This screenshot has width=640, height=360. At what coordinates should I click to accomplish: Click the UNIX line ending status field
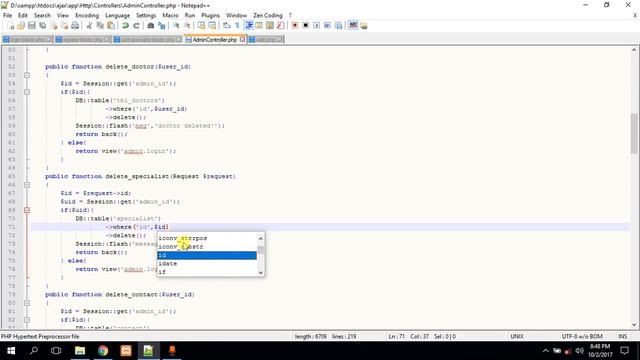point(517,336)
